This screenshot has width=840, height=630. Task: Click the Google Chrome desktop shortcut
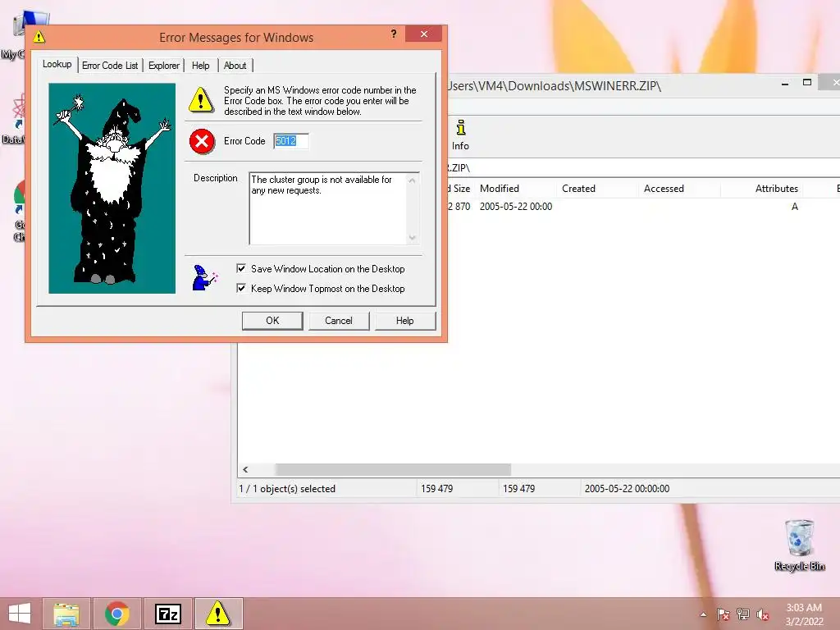click(x=18, y=212)
